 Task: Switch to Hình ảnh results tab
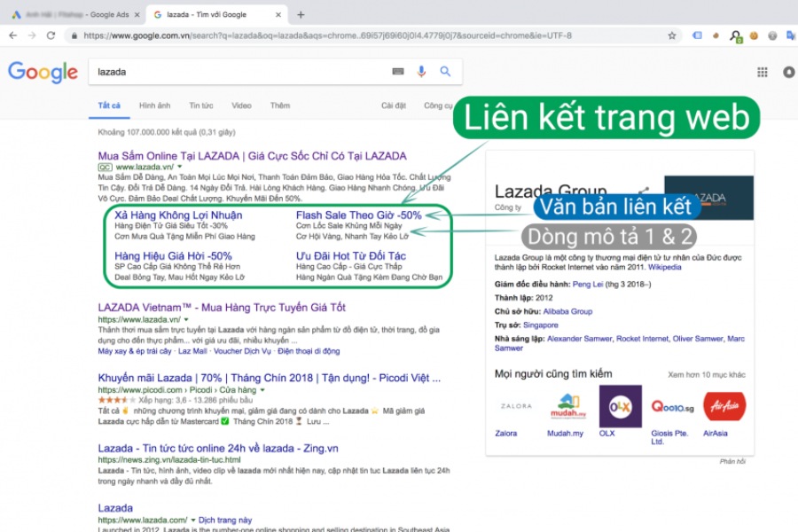pyautogui.click(x=154, y=106)
